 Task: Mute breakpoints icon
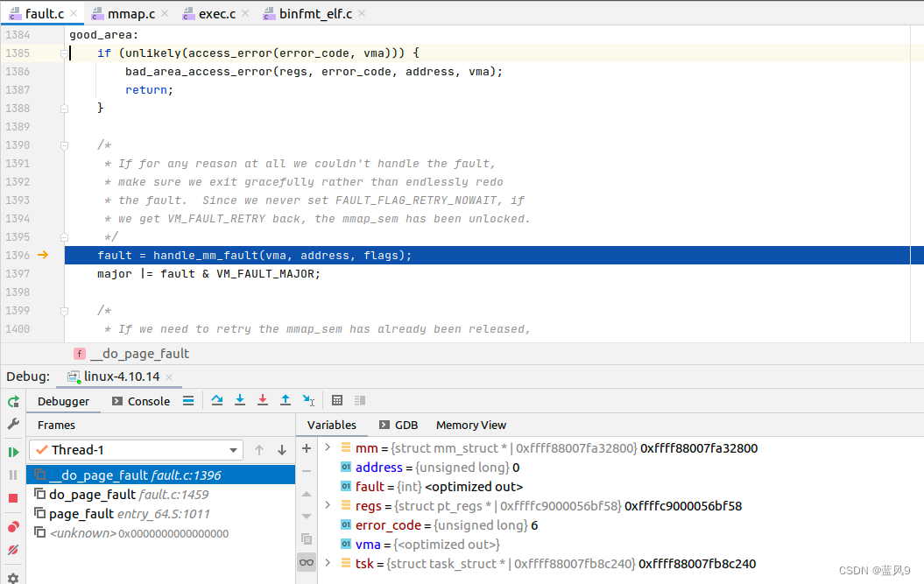[x=13, y=550]
